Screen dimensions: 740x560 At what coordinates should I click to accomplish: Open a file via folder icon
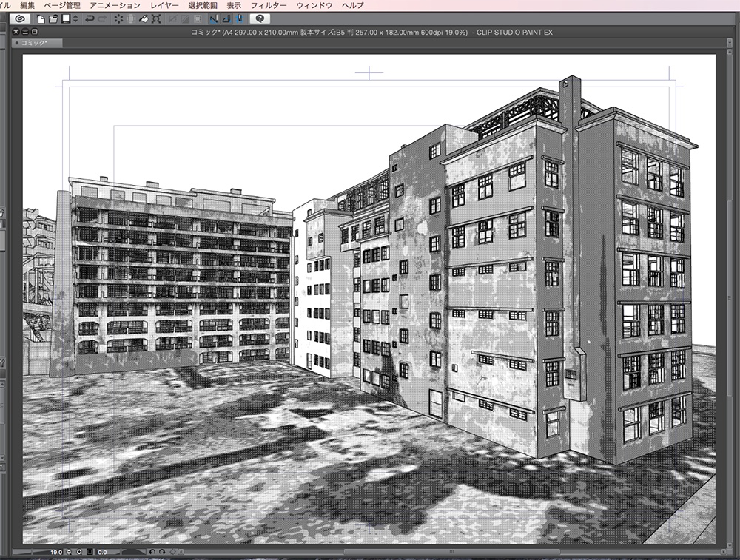tap(53, 19)
